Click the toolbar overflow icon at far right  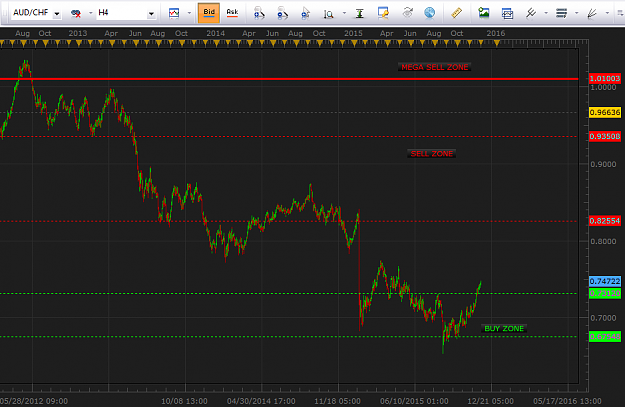pos(621,13)
